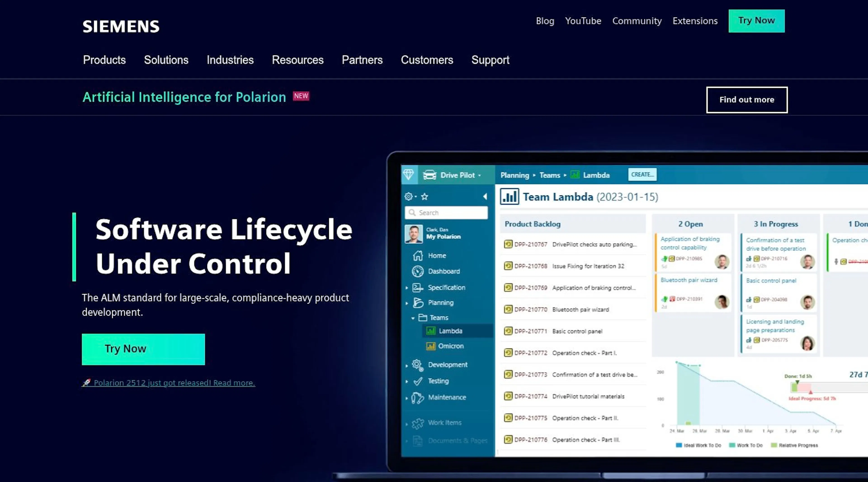This screenshot has height=482, width=868.
Task: Open the Resources menu
Action: point(297,60)
